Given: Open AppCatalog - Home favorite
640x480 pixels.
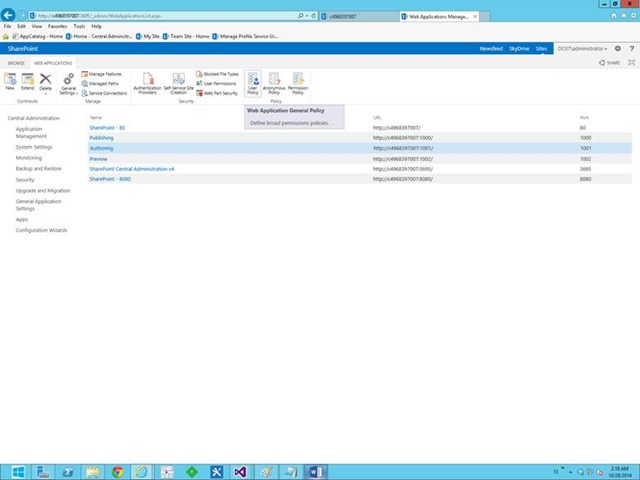Looking at the screenshot, I should pos(38,36).
